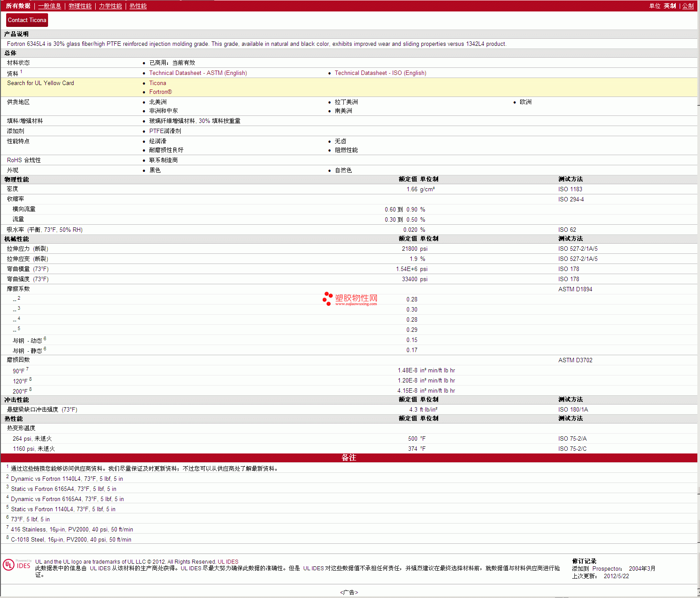Screen dimensions: 700x598
Task: Click the ISO 75-2/C test method
Action: coord(572,449)
